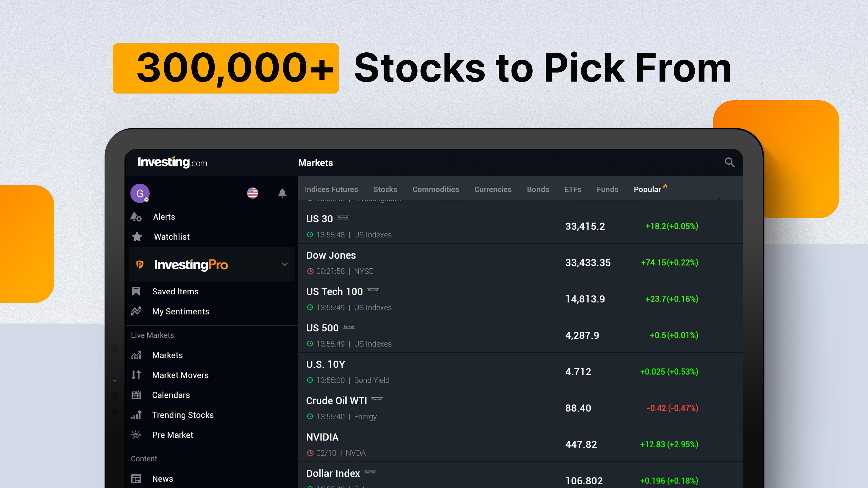Open the purple G profile avatar
Viewport: 868px width, 488px height.
140,193
